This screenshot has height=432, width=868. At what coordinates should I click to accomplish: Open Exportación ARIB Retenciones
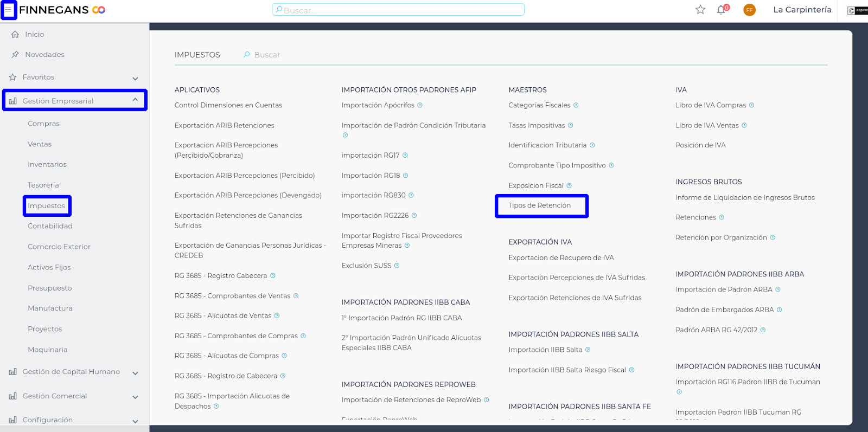(225, 125)
